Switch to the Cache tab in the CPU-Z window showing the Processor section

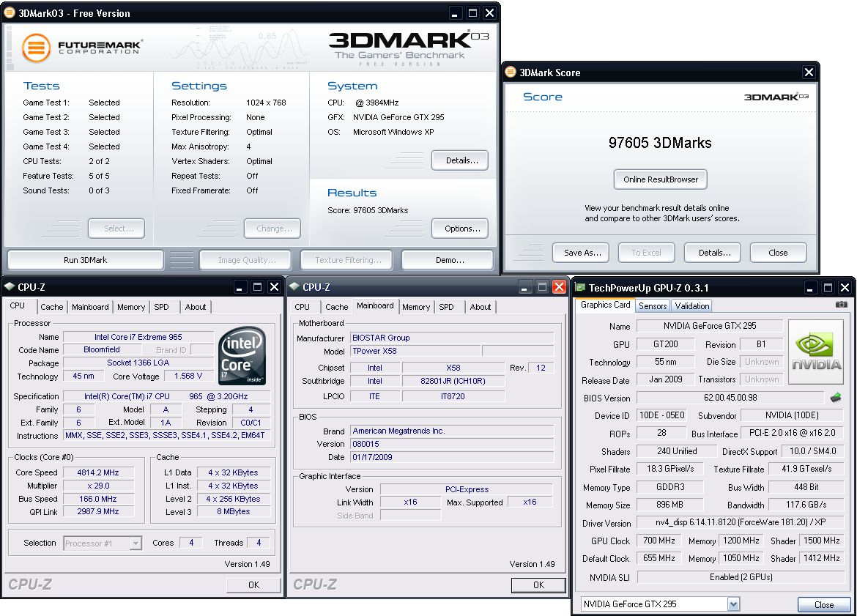52,307
